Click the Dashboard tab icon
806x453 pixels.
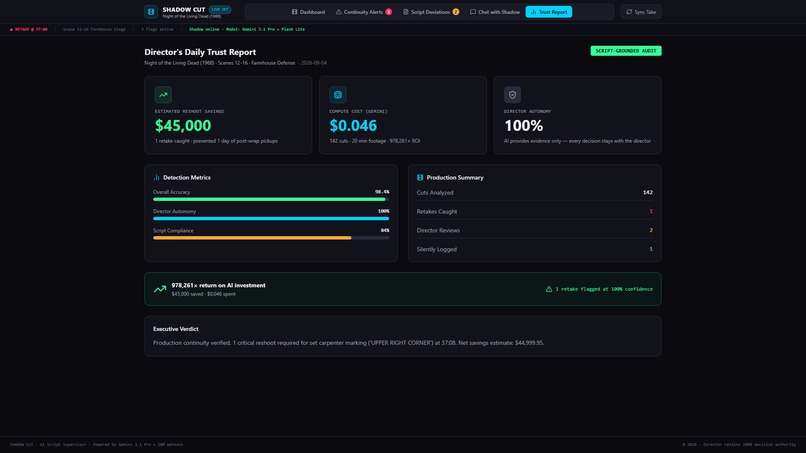pos(295,12)
